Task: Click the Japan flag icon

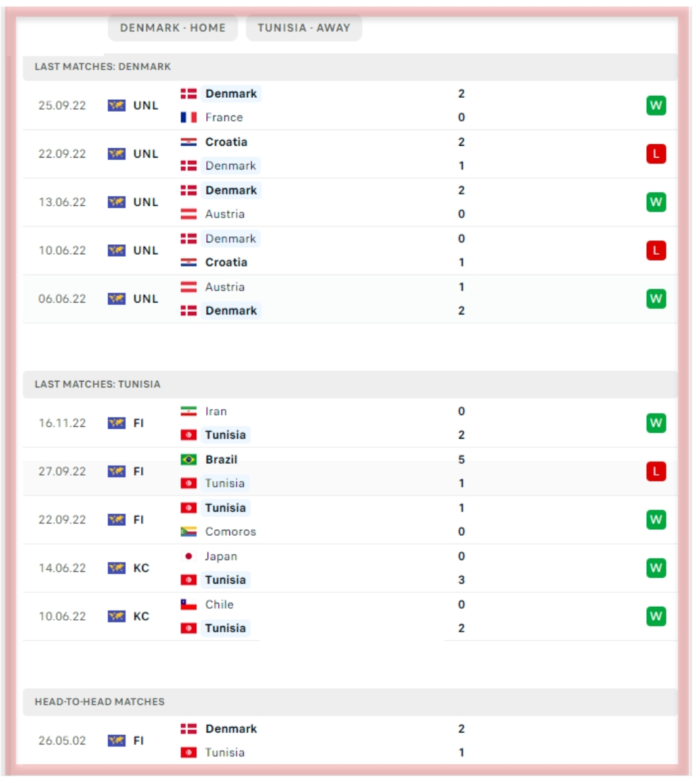Action: (x=188, y=556)
